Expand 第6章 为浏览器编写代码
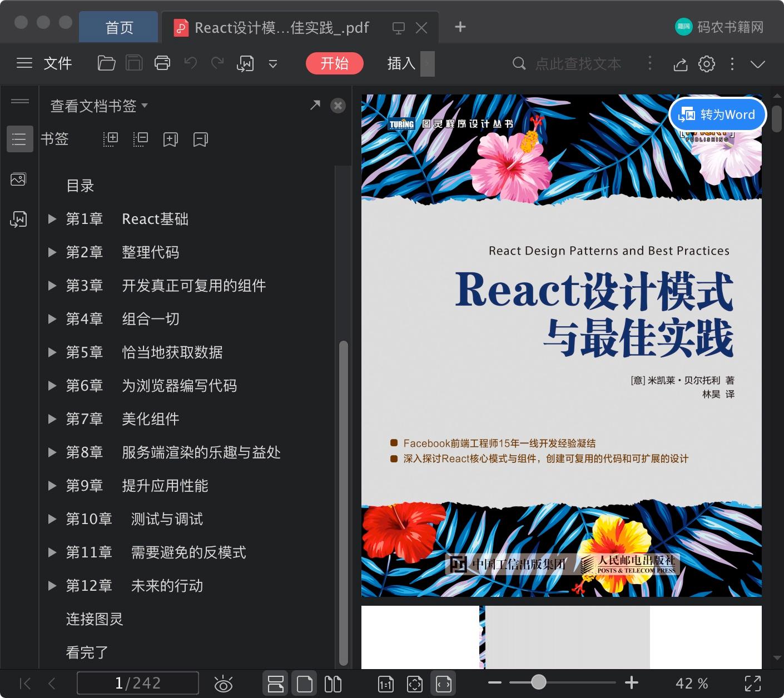This screenshot has height=698, width=784. click(52, 386)
